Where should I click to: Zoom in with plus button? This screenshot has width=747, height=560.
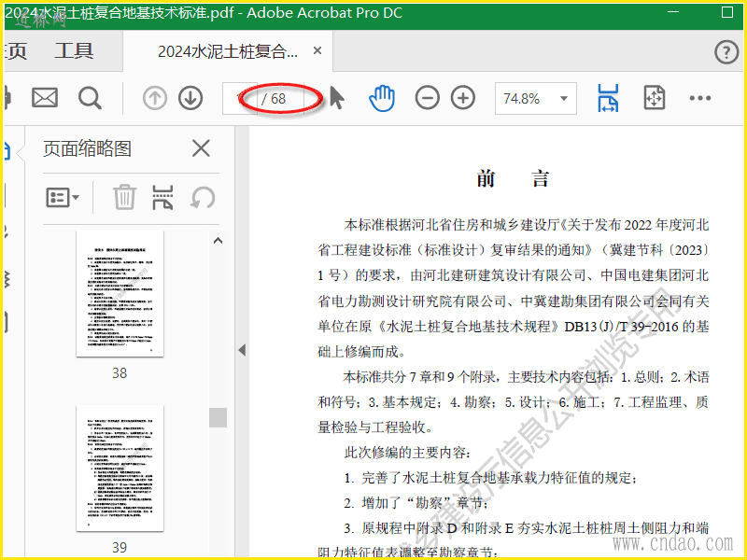463,98
